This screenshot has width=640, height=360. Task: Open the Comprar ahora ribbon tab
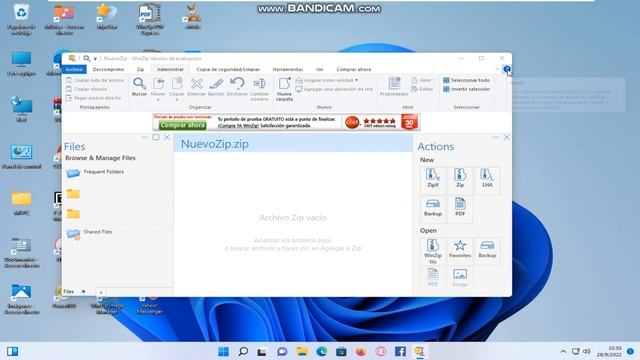click(x=353, y=69)
